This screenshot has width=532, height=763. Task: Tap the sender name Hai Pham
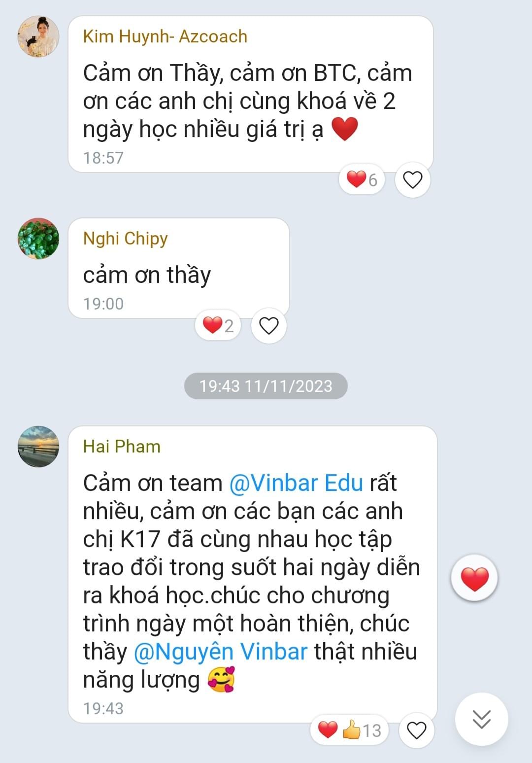pos(122,447)
